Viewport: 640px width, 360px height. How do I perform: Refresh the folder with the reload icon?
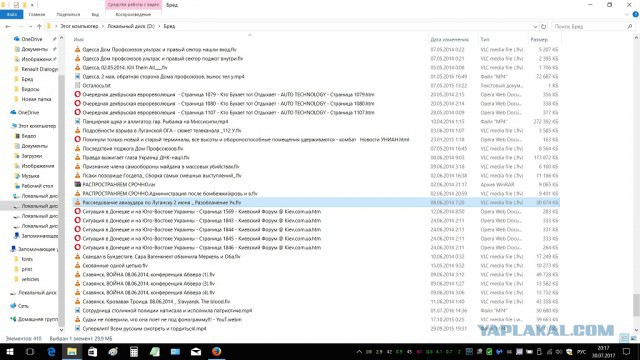click(x=544, y=26)
